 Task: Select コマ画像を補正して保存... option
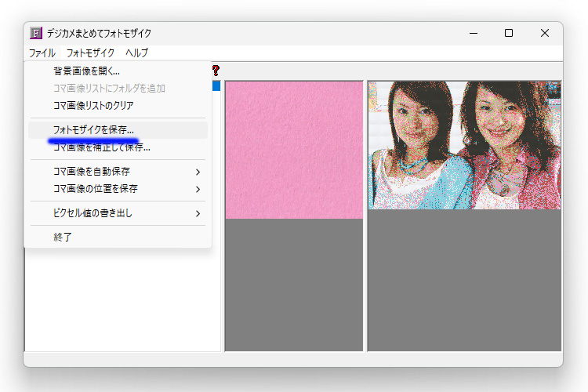(x=101, y=147)
